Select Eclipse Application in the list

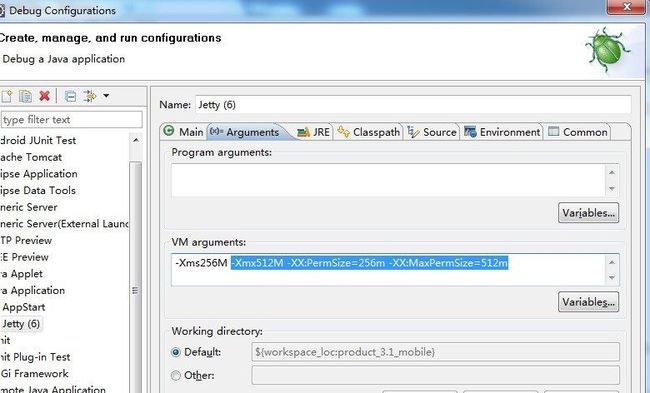click(x=39, y=174)
